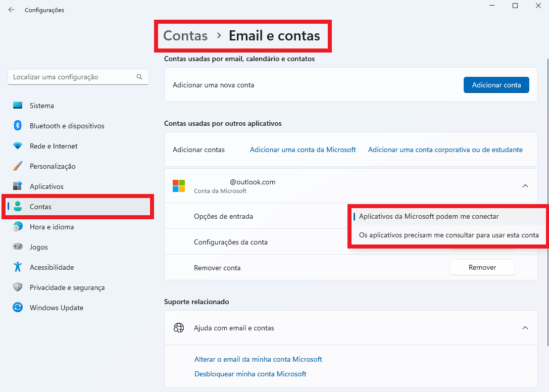
Task: Click the Conta da Microsoft subtitle
Action: pyautogui.click(x=220, y=191)
